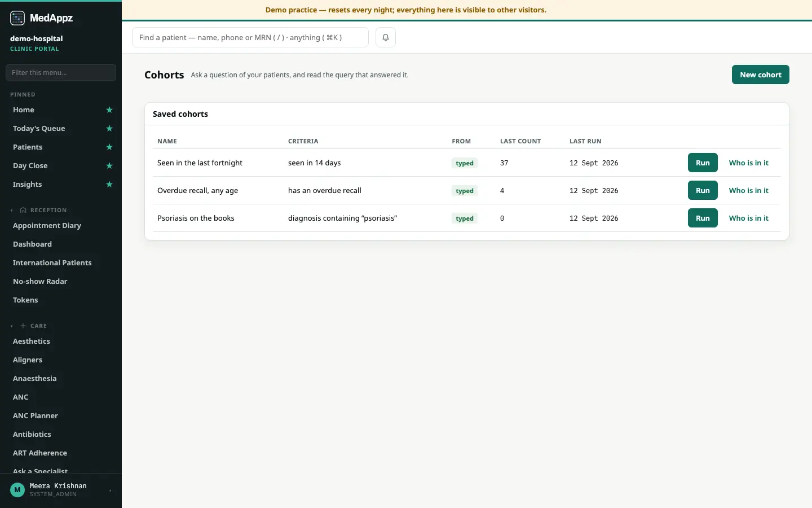Image resolution: width=812 pixels, height=508 pixels.
Task: Click the Find a patient search box
Action: [x=250, y=37]
